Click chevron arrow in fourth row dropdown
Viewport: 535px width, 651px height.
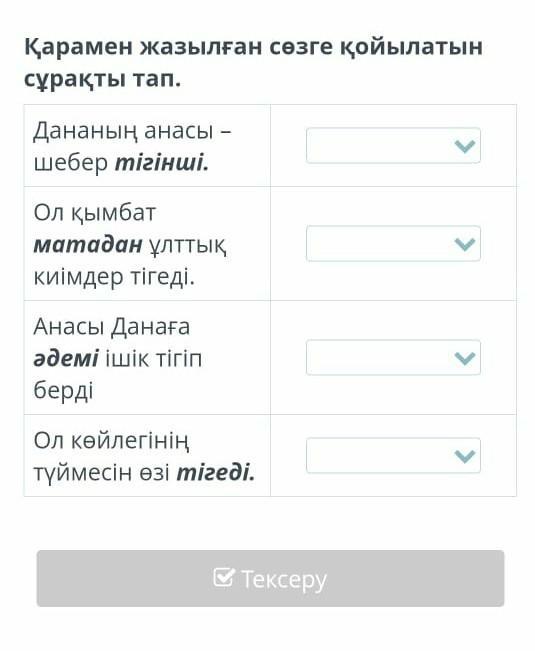pos(464,456)
